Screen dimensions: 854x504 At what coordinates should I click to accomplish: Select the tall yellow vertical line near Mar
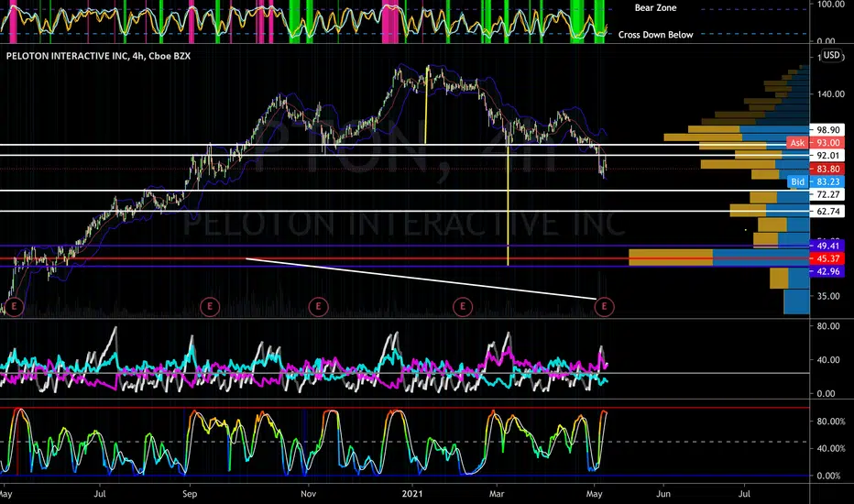[x=509, y=204]
